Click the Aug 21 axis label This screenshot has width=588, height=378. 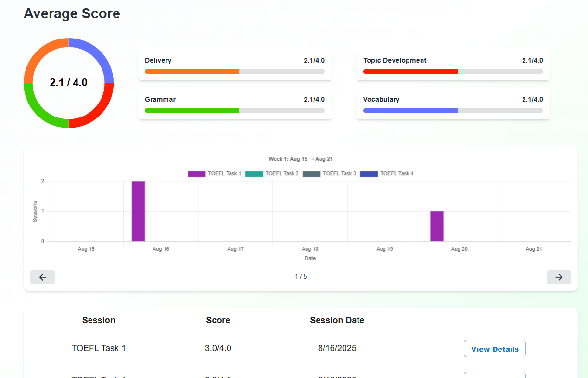point(534,249)
